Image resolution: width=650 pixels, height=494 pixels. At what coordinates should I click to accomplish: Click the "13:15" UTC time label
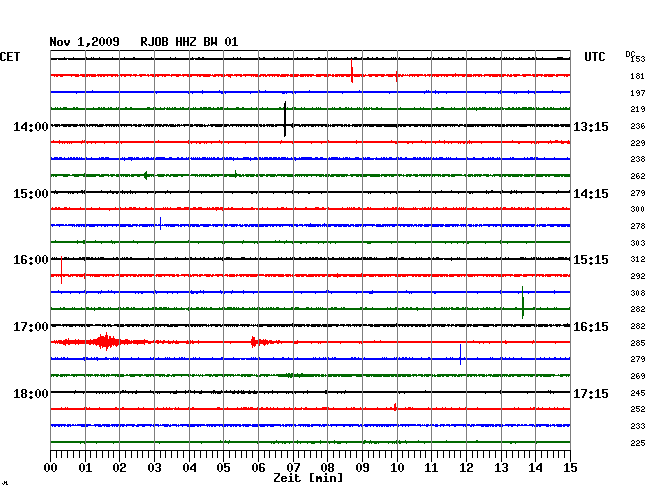[591, 127]
